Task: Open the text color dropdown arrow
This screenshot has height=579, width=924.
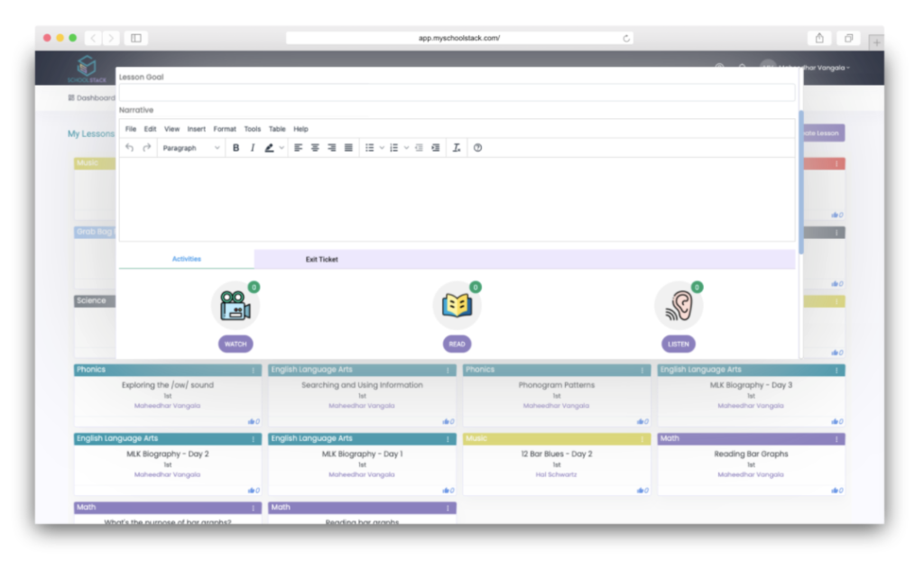Action: 281,147
